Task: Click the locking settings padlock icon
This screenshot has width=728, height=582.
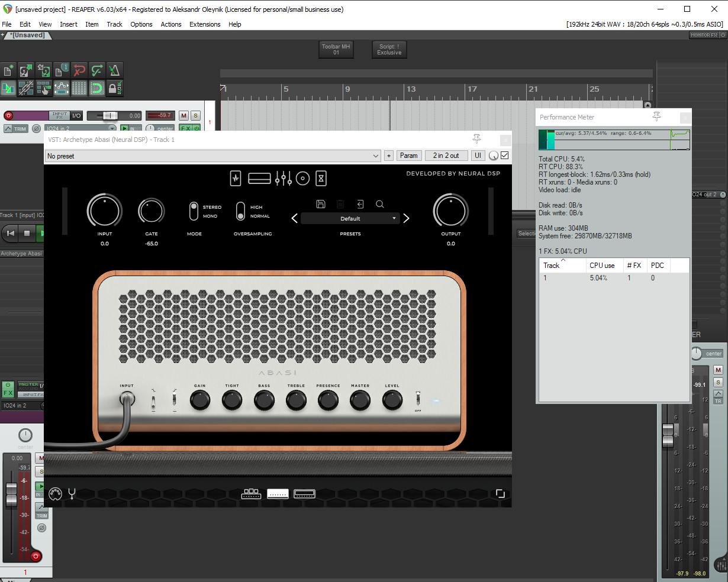Action: pos(115,89)
